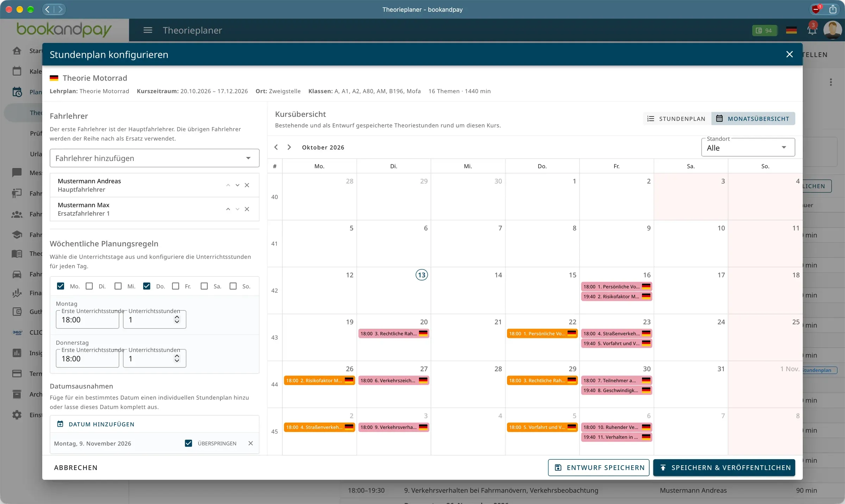Check the Di. weekday checkbox

pyautogui.click(x=89, y=286)
